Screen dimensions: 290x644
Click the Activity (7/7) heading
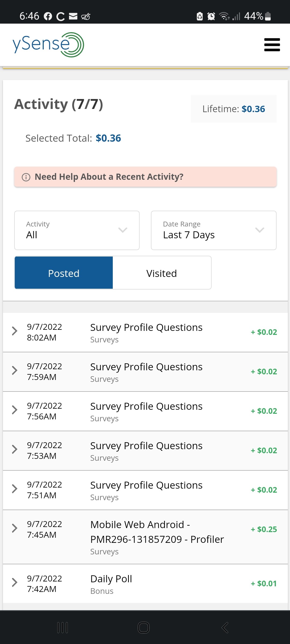59,104
